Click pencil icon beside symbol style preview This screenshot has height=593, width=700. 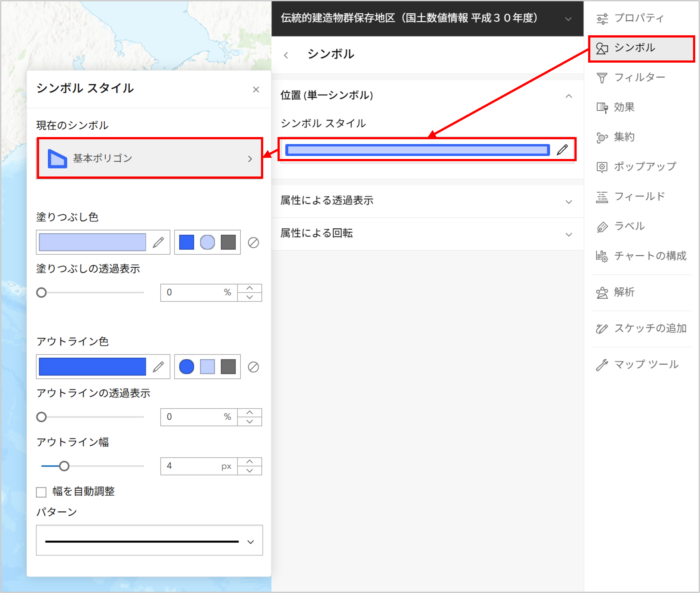(x=562, y=149)
